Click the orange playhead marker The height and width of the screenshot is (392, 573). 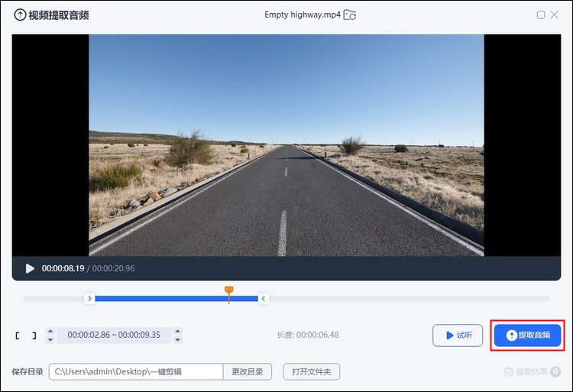[228, 291]
